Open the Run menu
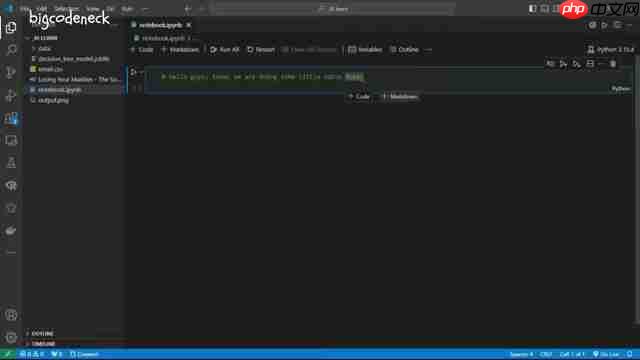The width and height of the screenshot is (640, 360). 127,9
